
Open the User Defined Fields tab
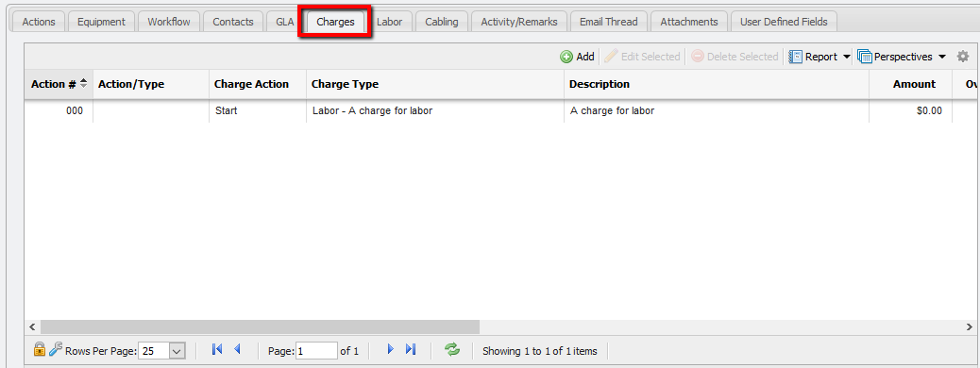pyautogui.click(x=784, y=22)
